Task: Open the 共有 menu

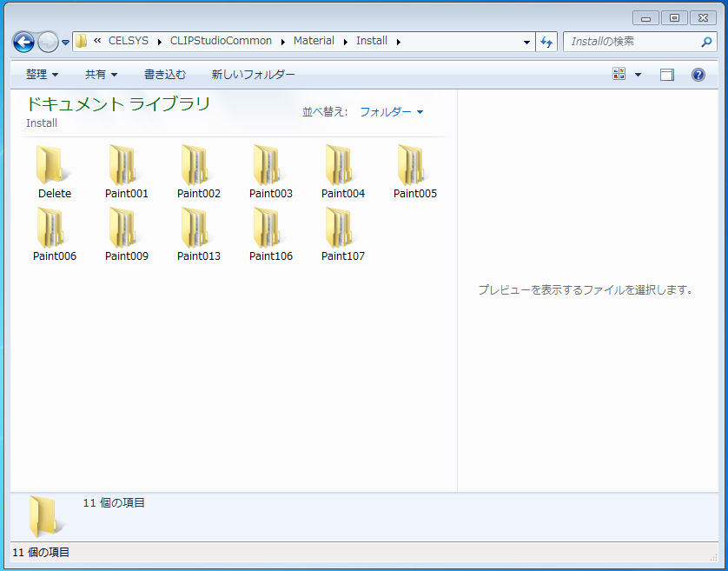Action: [101, 75]
